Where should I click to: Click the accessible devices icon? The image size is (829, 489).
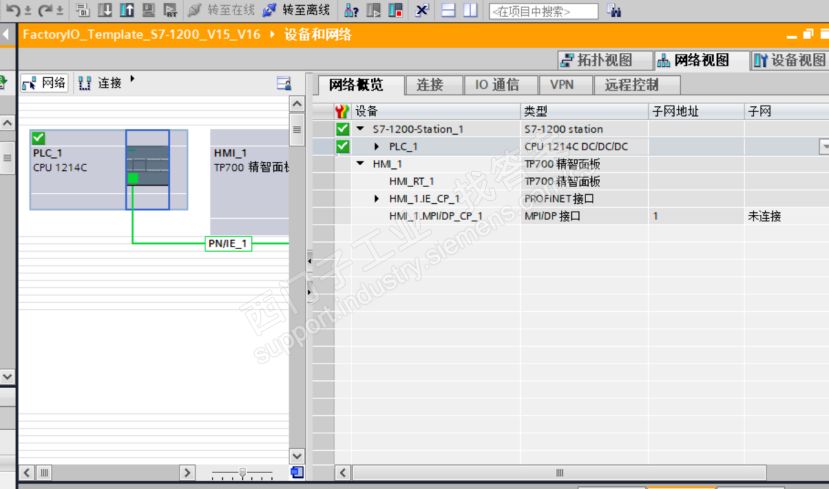click(351, 10)
